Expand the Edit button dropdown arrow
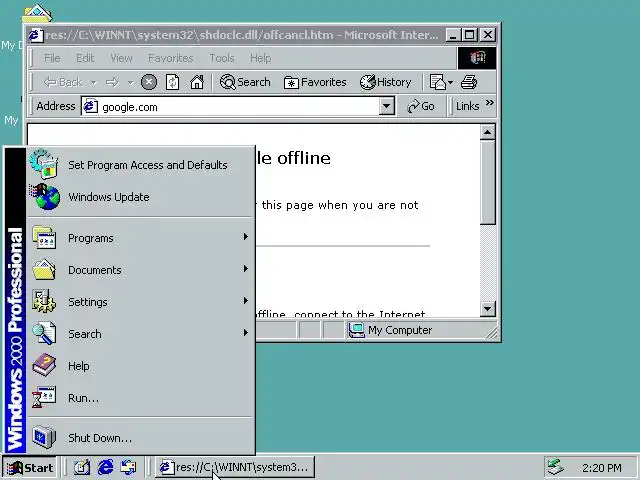Viewport: 640px width, 480px height. 451,82
